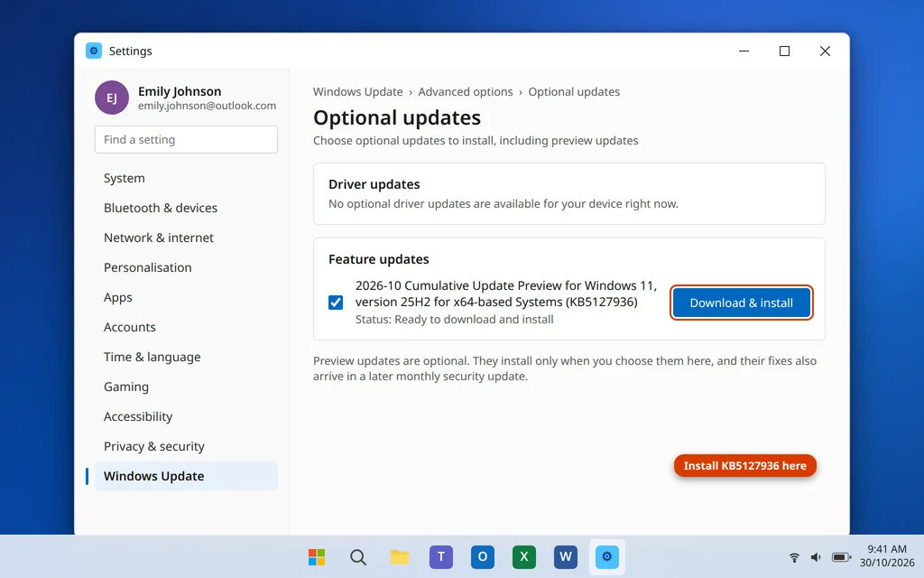Click the battery tray icon
924x578 pixels.
point(841,556)
